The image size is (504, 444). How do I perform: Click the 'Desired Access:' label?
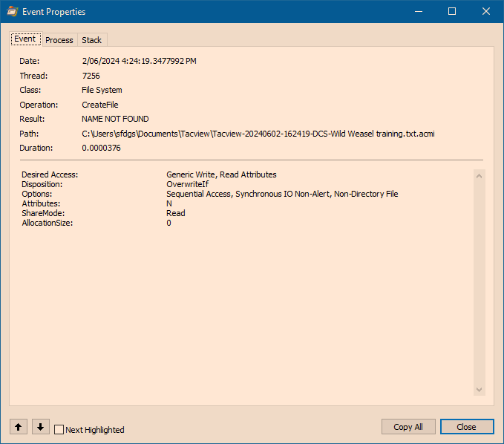coord(50,174)
